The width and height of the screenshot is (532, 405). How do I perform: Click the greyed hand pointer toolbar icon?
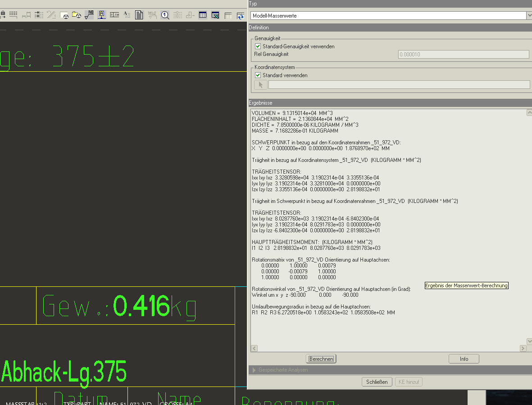click(152, 14)
